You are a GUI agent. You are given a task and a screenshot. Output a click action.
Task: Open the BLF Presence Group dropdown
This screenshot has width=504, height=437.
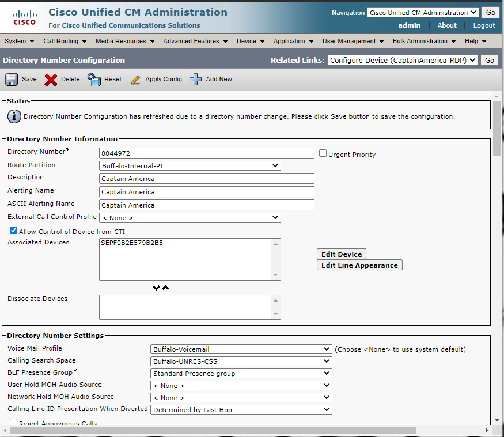[x=241, y=373]
